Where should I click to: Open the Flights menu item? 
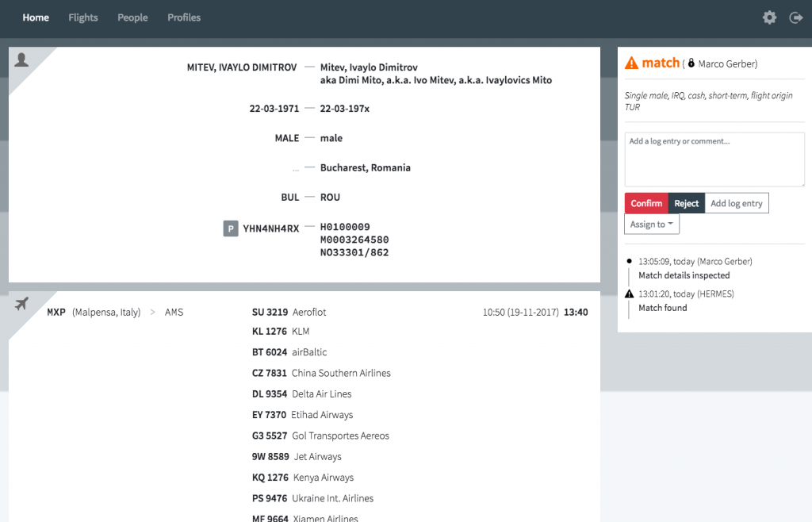pos(83,17)
